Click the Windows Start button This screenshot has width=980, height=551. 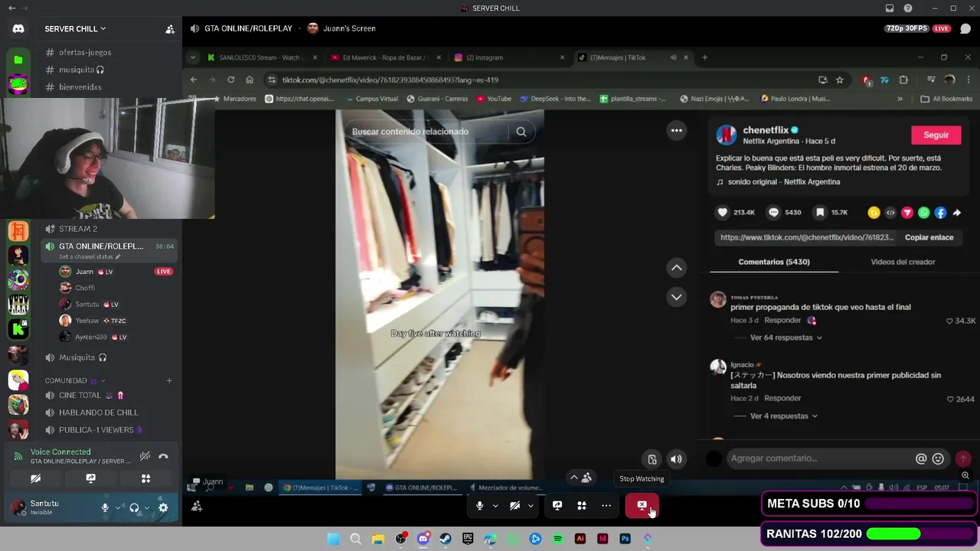pyautogui.click(x=333, y=539)
